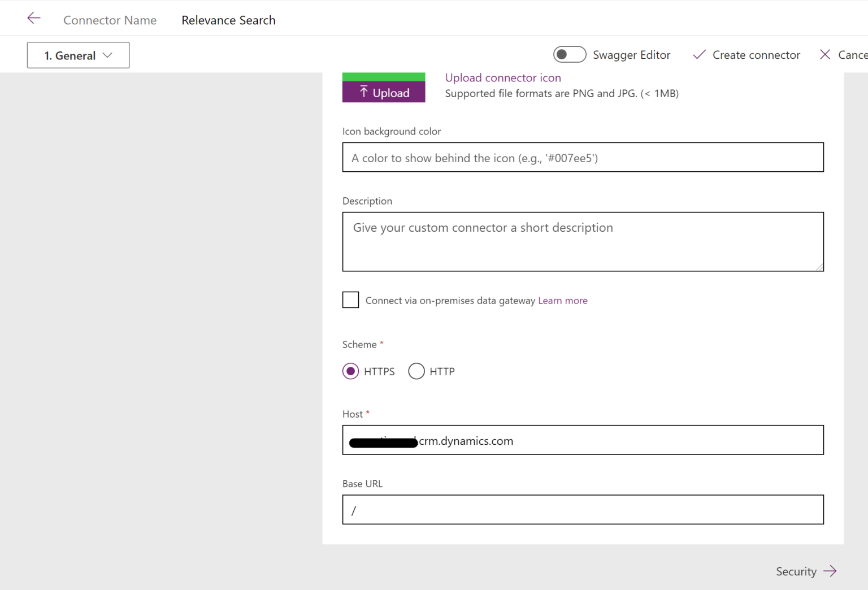This screenshot has width=868, height=590.
Task: Open the Learn more link
Action: [x=562, y=300]
